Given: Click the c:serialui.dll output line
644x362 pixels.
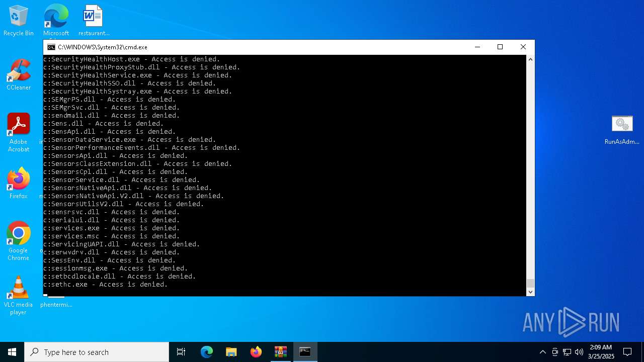Looking at the screenshot, I should 112,220.
